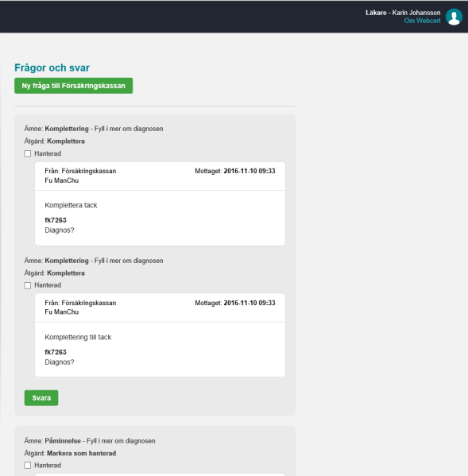Click the topmost Ämne: Komplettering subject line
Image resolution: width=468 pixels, height=476 pixels.
pos(94,129)
